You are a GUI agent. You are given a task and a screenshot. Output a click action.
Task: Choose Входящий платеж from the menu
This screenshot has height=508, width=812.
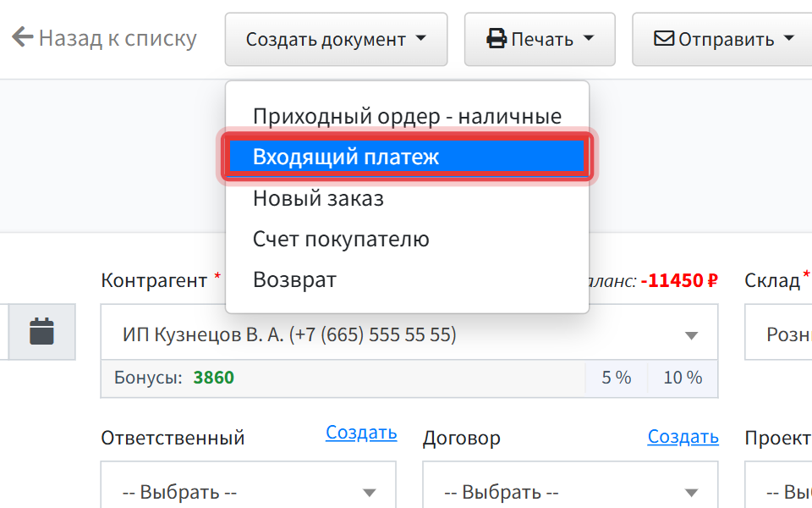coord(407,157)
